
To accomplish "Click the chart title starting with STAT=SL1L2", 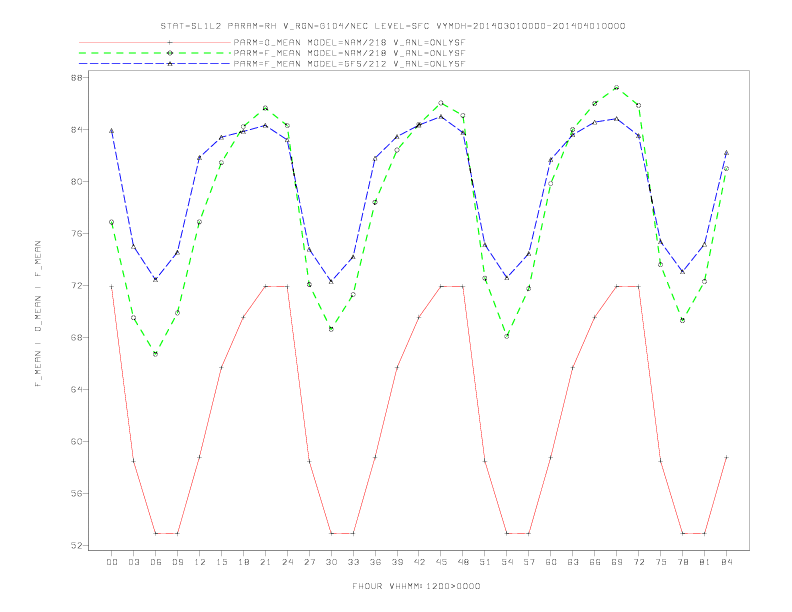I will 392,26.
